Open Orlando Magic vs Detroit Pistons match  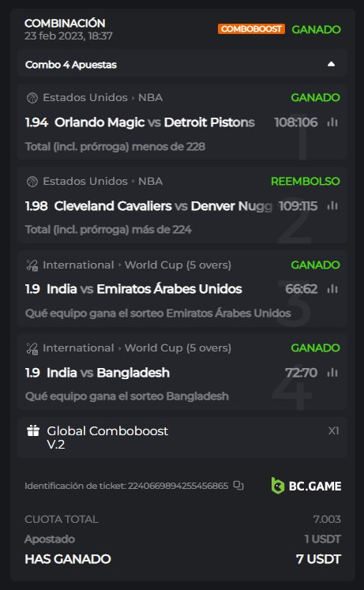[155, 122]
